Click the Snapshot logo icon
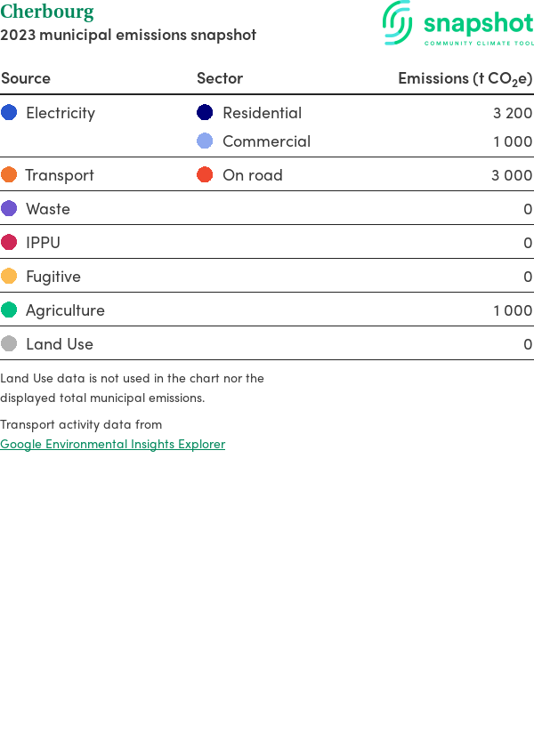534x756 pixels. tap(398, 22)
